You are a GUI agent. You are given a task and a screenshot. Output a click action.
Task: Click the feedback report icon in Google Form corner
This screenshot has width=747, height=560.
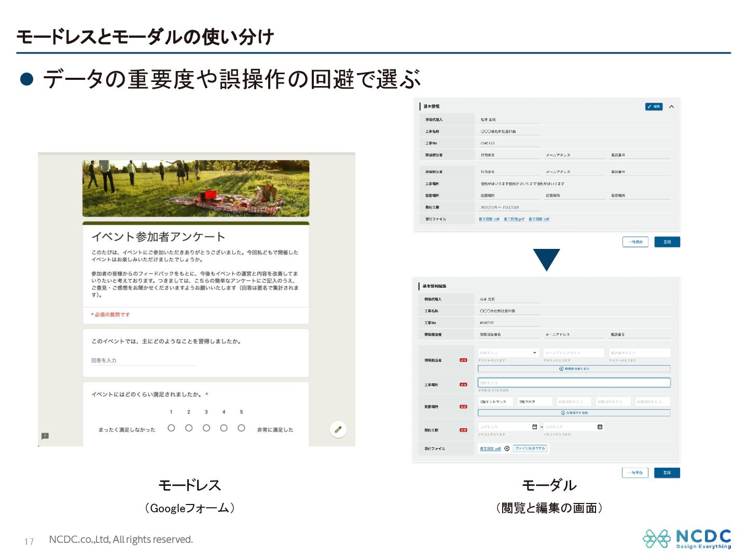(x=45, y=436)
